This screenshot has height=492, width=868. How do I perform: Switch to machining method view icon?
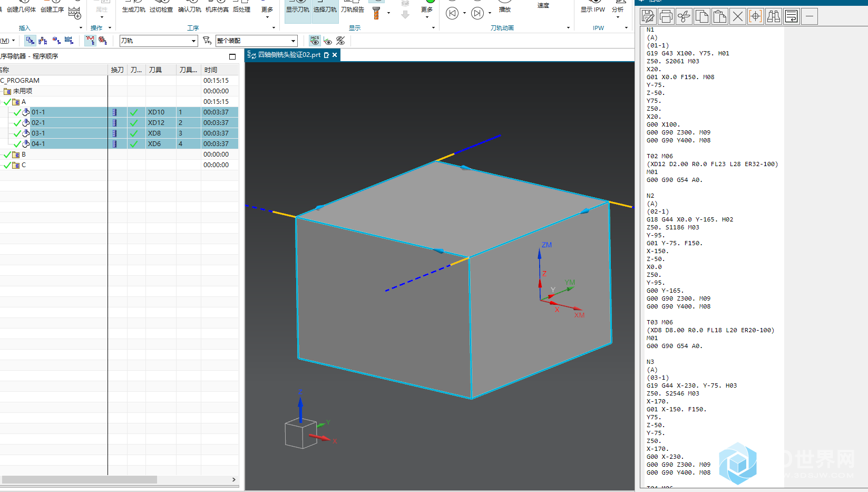click(x=69, y=41)
